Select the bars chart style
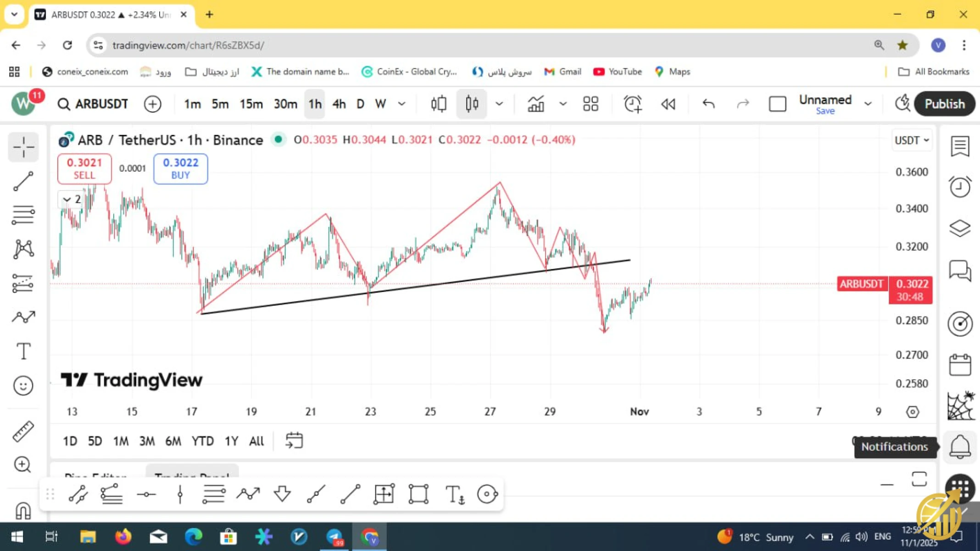 [x=439, y=104]
